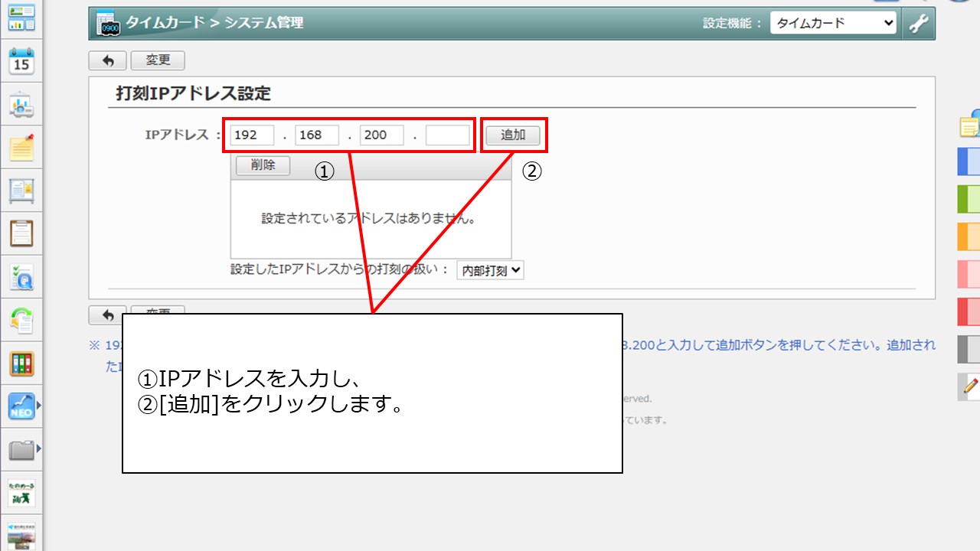
Task: Expand the arrow beside the NEO icon
Action: [x=39, y=406]
